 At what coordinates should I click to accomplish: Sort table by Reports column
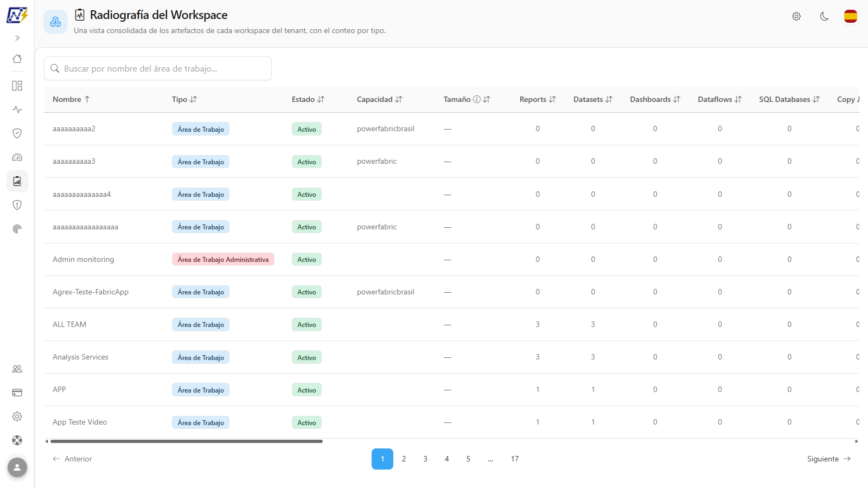(x=538, y=99)
